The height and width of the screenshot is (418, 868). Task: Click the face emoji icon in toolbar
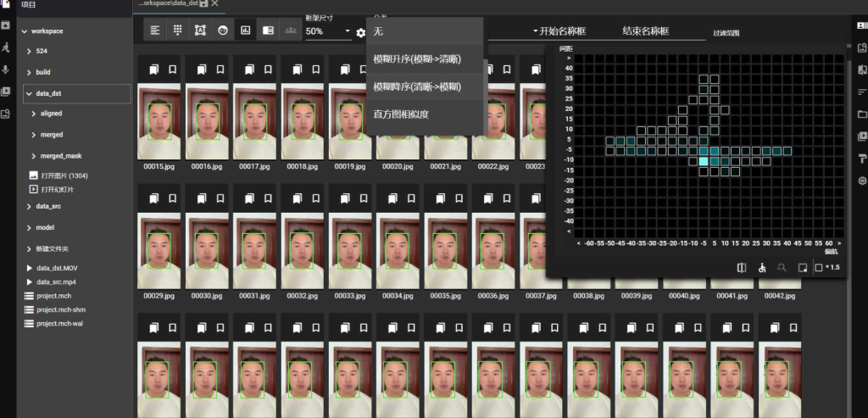click(223, 31)
